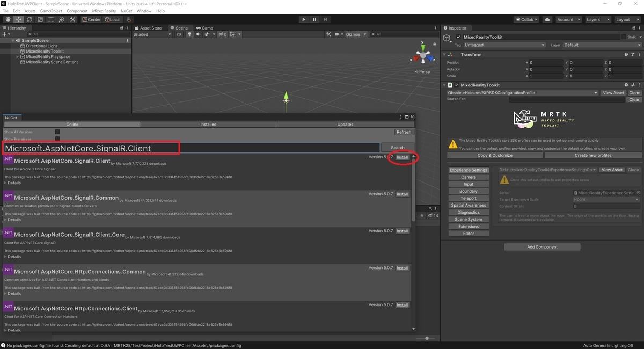Open the Window menu

coord(144,11)
